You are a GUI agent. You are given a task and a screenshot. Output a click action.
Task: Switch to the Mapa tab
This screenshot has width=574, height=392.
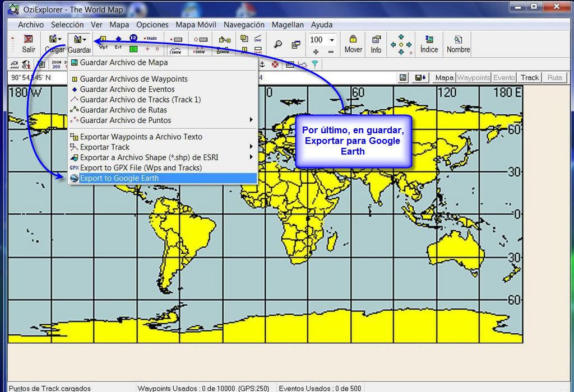444,77
